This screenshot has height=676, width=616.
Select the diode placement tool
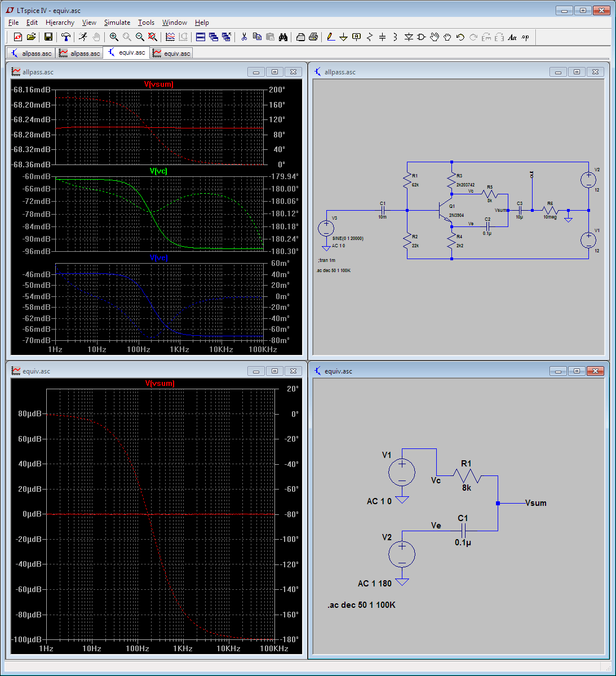pos(410,37)
